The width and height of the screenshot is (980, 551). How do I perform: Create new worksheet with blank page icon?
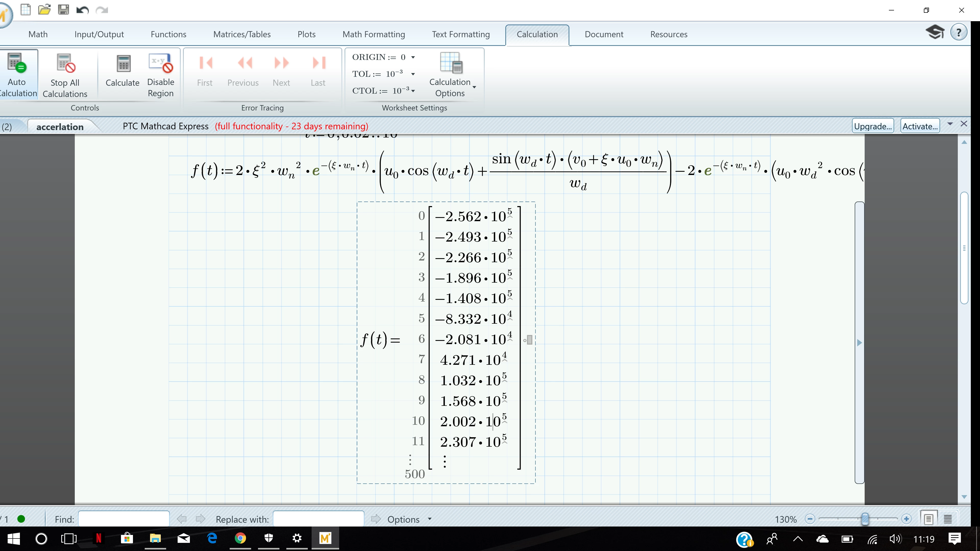26,9
